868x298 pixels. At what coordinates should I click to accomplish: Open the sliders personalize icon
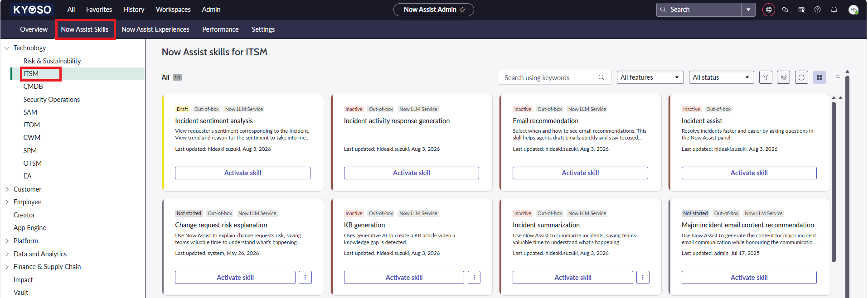(784, 77)
